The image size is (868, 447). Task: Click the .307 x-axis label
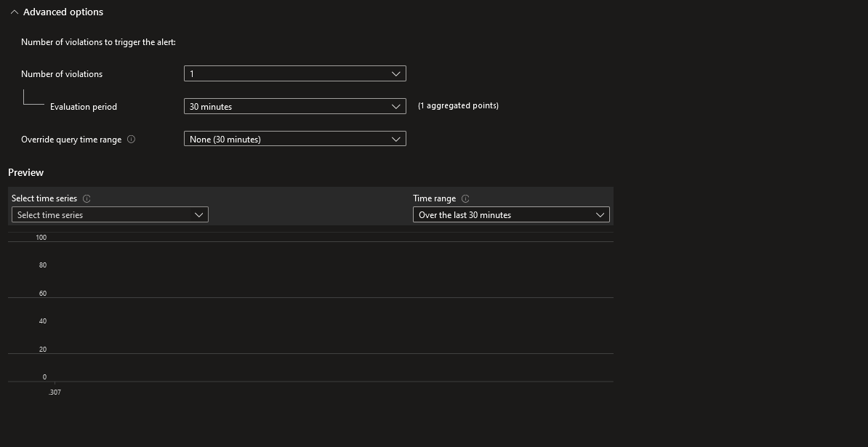tap(55, 392)
